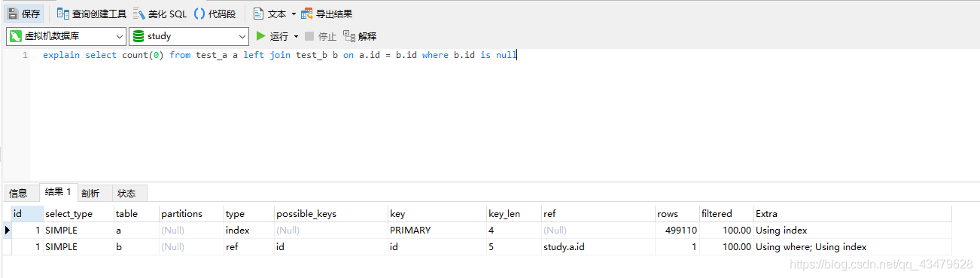Image resolution: width=980 pixels, height=278 pixels.
Task: Click the current row indicator arrow
Action: pyautogui.click(x=7, y=230)
